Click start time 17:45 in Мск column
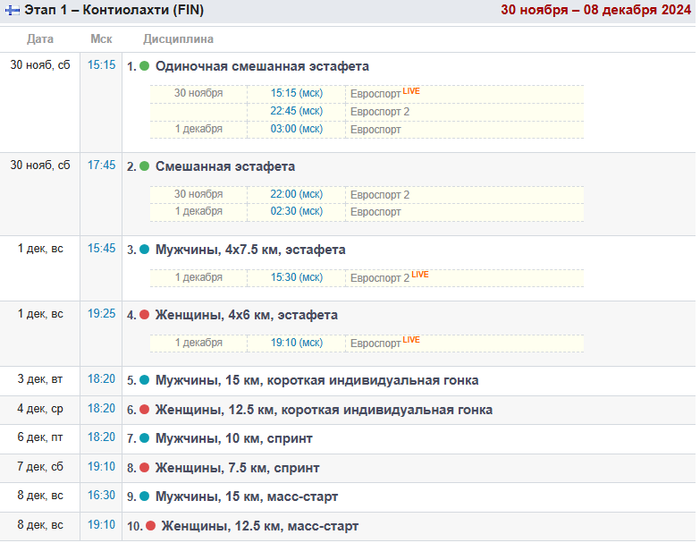Image resolution: width=700 pixels, height=543 pixels. (x=101, y=165)
